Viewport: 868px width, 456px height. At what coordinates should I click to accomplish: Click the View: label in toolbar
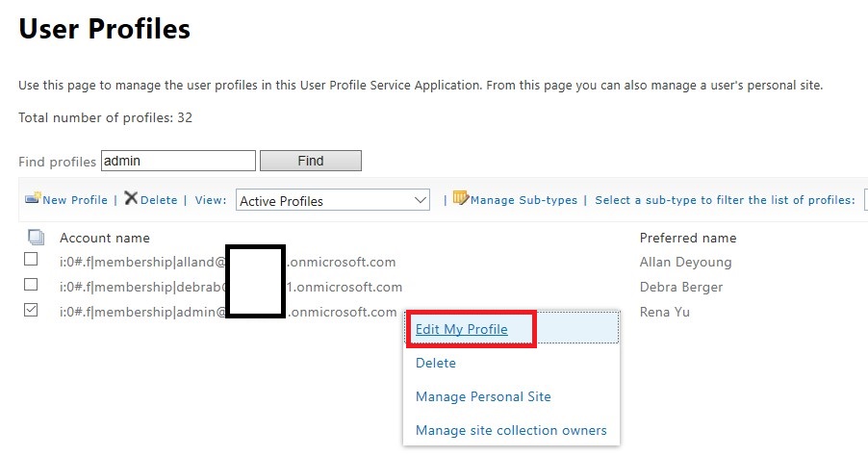(x=211, y=200)
